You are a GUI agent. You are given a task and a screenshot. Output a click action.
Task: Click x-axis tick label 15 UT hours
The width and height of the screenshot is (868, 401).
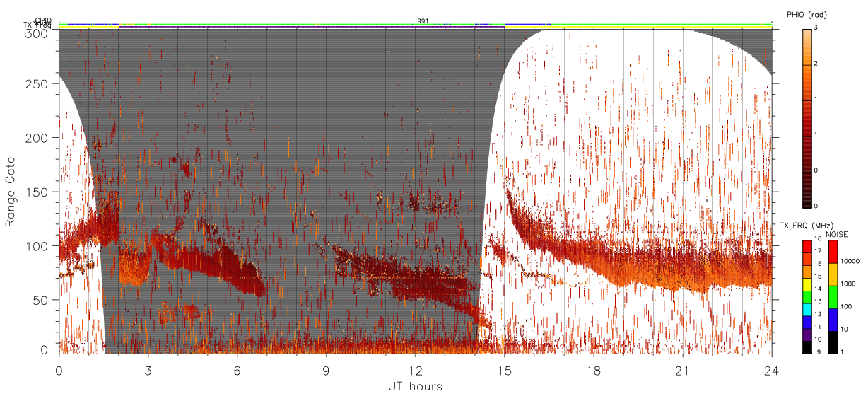505,371
